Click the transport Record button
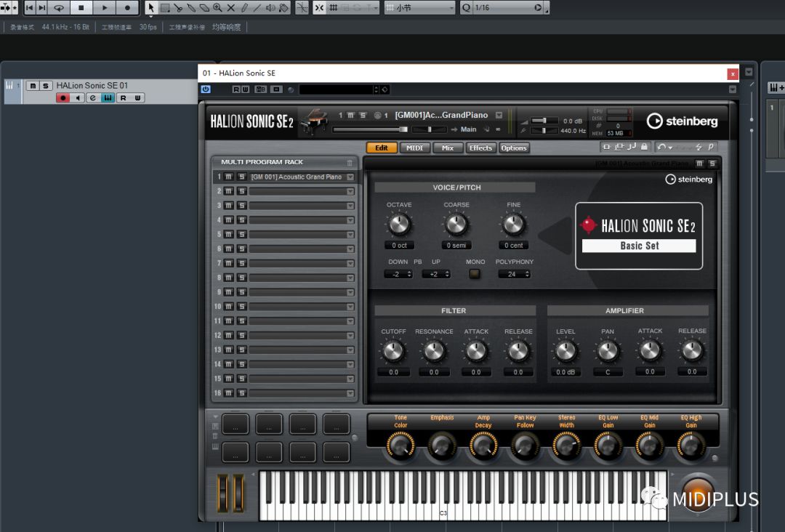Viewport: 785px width, 532px height. tap(127, 7)
